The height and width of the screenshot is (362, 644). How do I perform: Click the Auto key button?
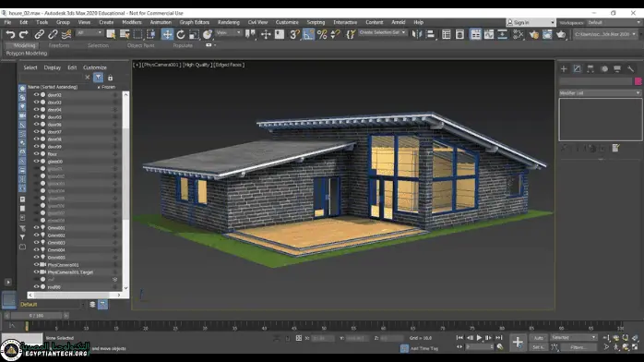[539, 338]
